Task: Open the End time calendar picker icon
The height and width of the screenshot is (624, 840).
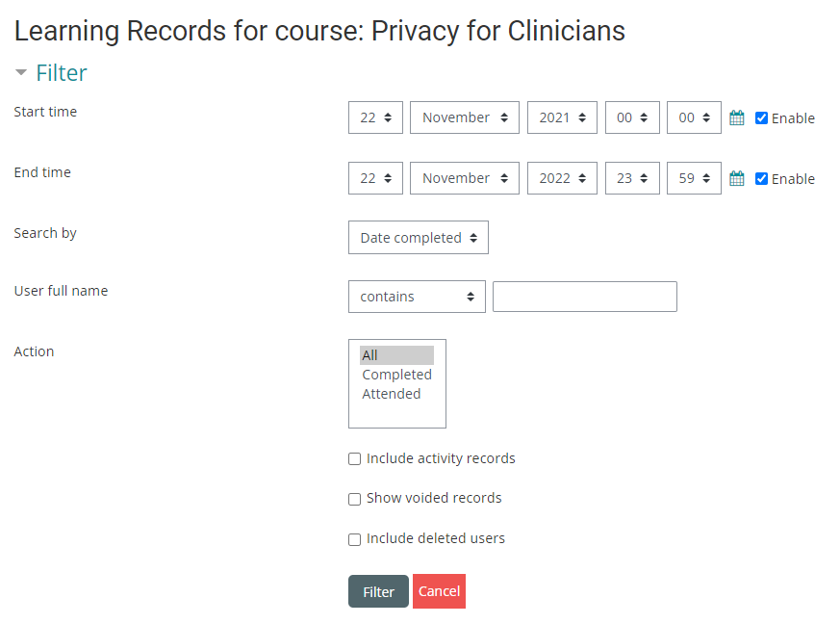Action: point(737,179)
